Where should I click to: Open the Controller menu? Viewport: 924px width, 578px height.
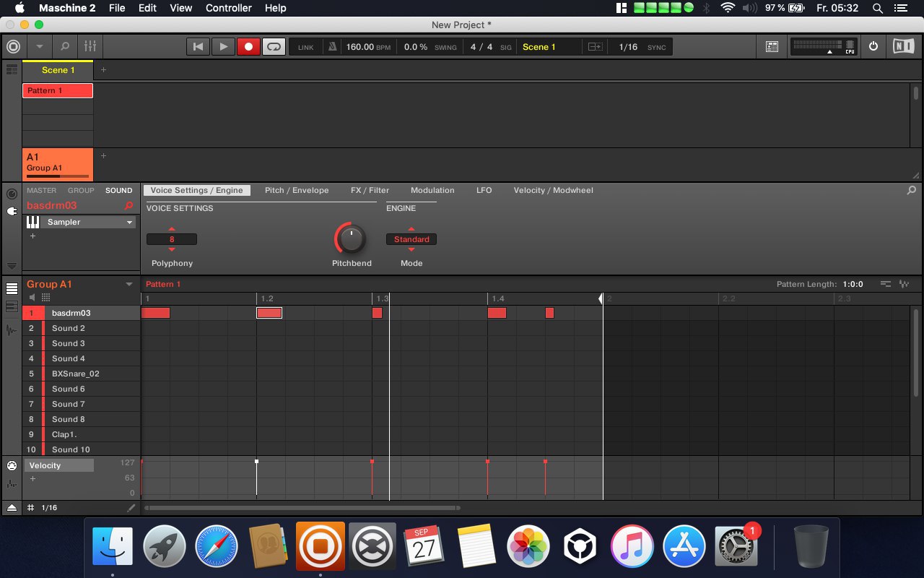228,8
